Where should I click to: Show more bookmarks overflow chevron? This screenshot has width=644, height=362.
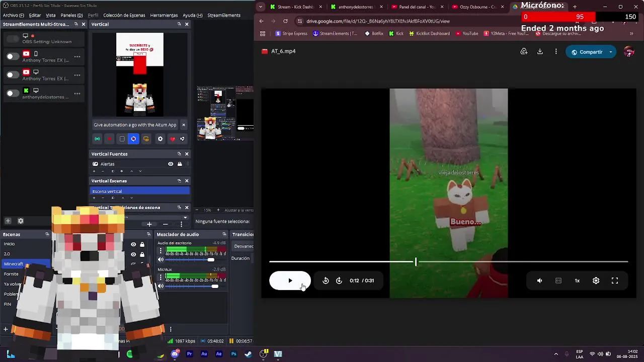631,34
